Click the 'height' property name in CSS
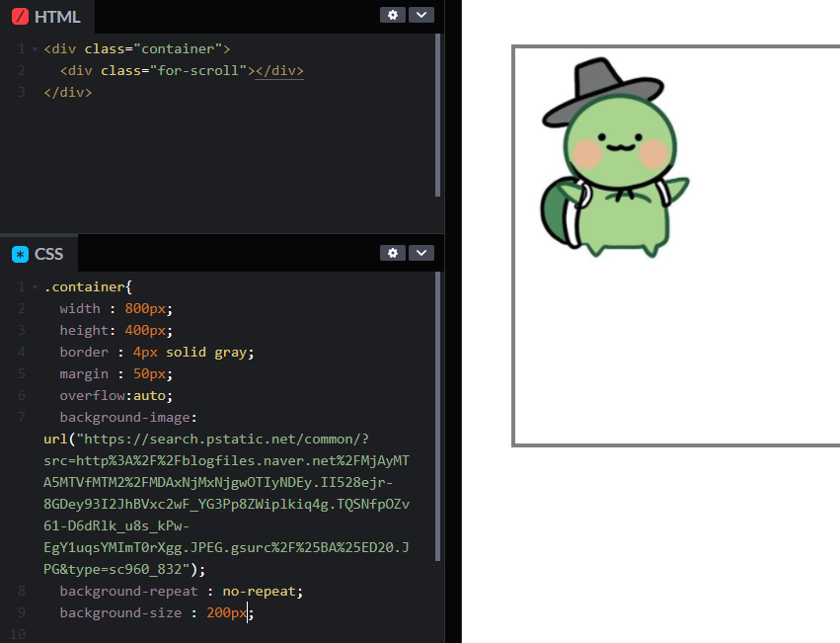The width and height of the screenshot is (840, 643). coord(84,330)
